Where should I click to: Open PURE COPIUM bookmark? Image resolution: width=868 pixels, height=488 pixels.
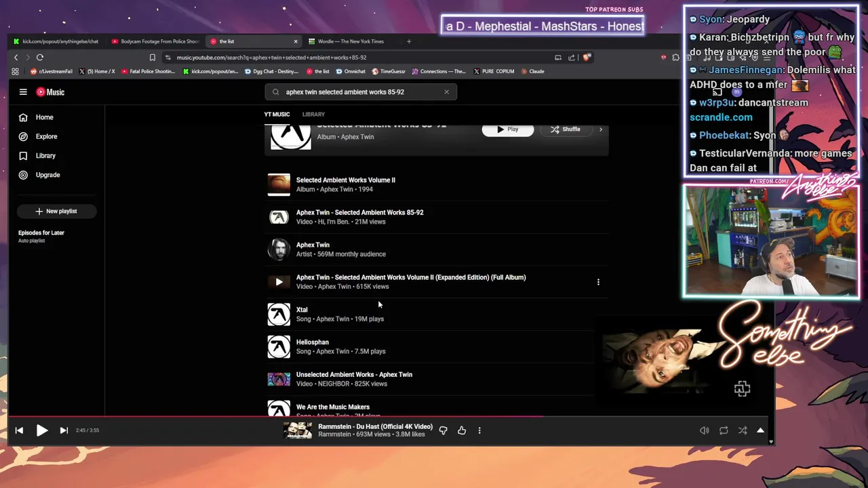pos(494,71)
